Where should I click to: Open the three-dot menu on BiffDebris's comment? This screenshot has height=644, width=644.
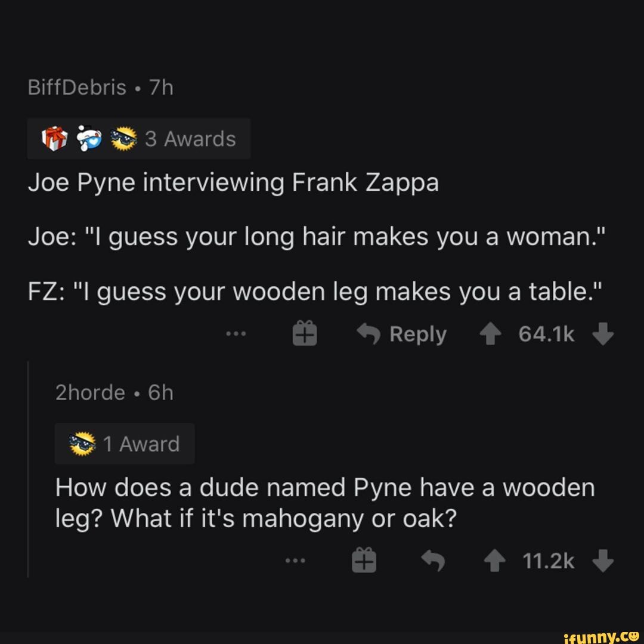[x=236, y=333]
